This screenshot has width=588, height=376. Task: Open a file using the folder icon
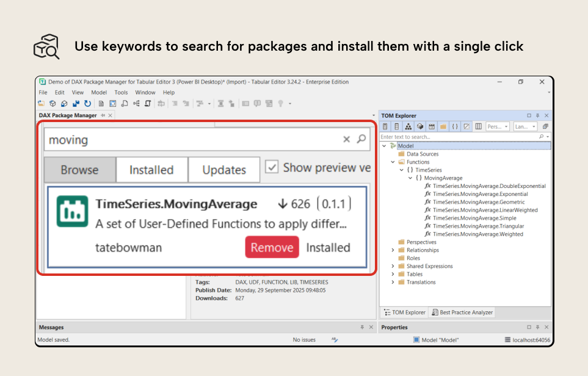(40, 103)
